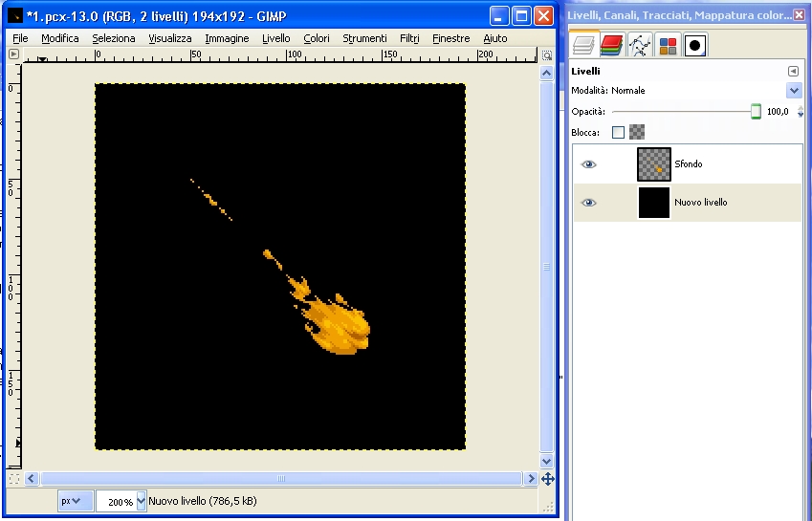Click the horizontal scrollbar left arrow
Screen dimensions: 812x521
31,479
